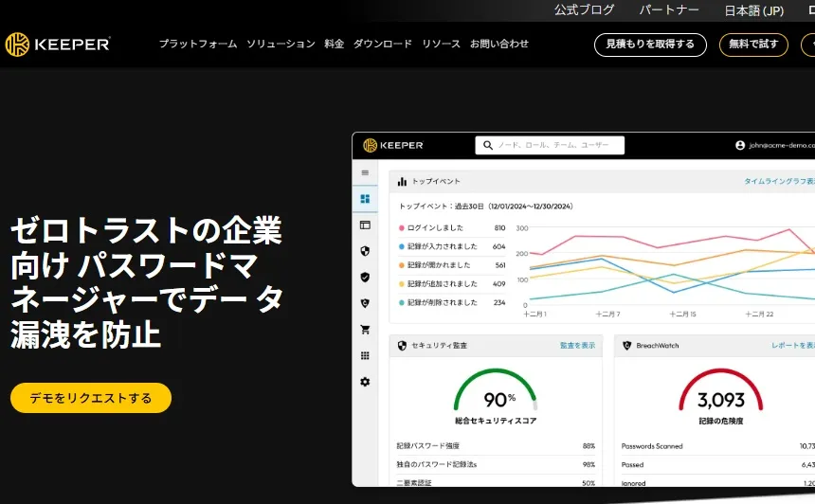Viewport: 815px width, 504px height.
Task: Click the user account icon in the dashboard
Action: click(740, 146)
